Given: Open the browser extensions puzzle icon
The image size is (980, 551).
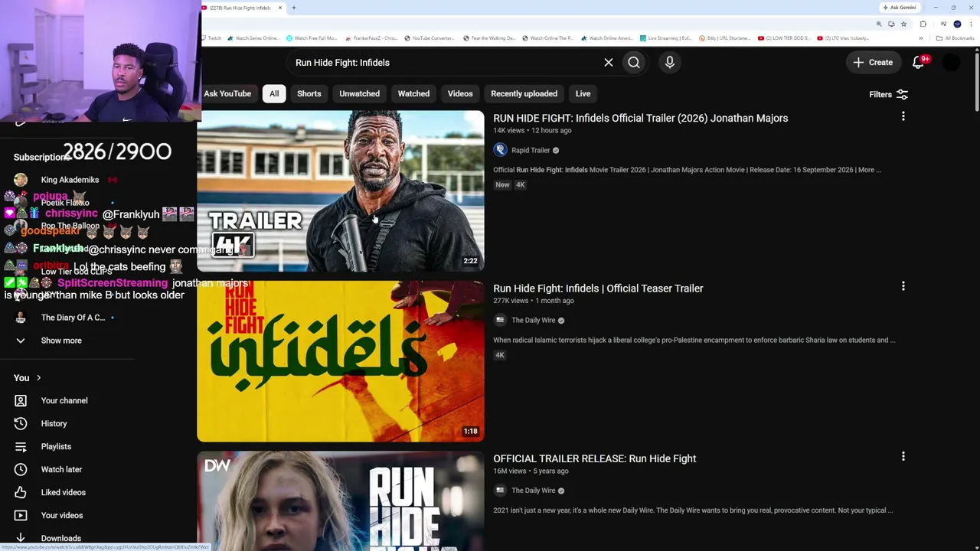Looking at the screenshot, I should pyautogui.click(x=923, y=24).
